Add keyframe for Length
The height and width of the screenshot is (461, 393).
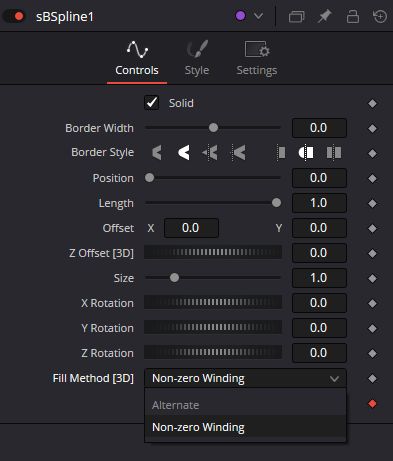372,203
